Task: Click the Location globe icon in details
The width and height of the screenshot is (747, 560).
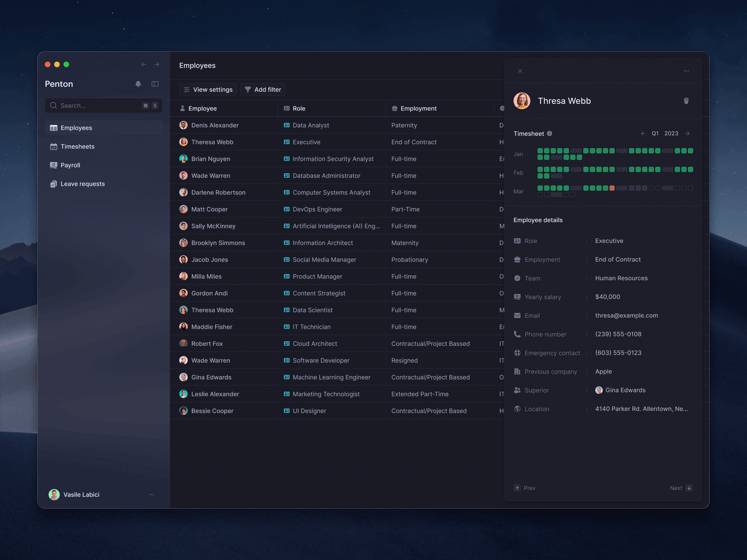Action: pyautogui.click(x=517, y=409)
